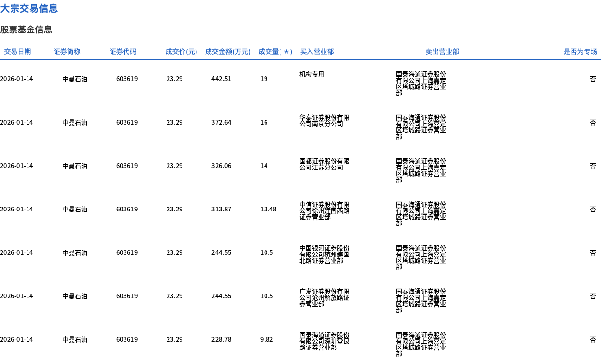Click buyer 广发证券 沧州解放路营业部
This screenshot has width=601, height=364.
[x=324, y=298]
